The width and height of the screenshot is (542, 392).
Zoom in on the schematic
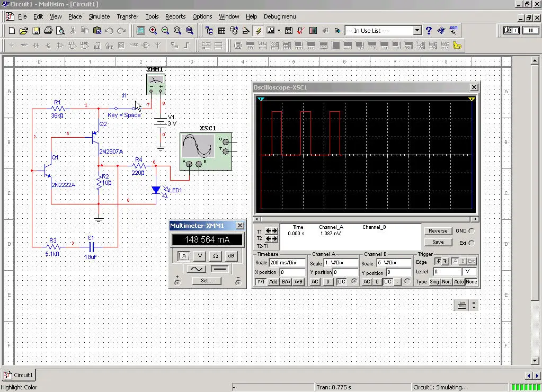(153, 31)
